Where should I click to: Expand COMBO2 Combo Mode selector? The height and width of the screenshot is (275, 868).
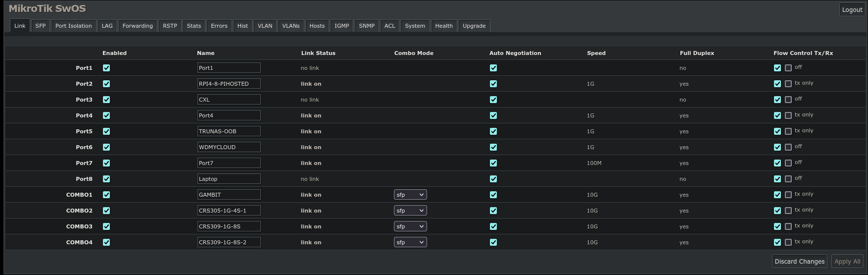tap(410, 211)
